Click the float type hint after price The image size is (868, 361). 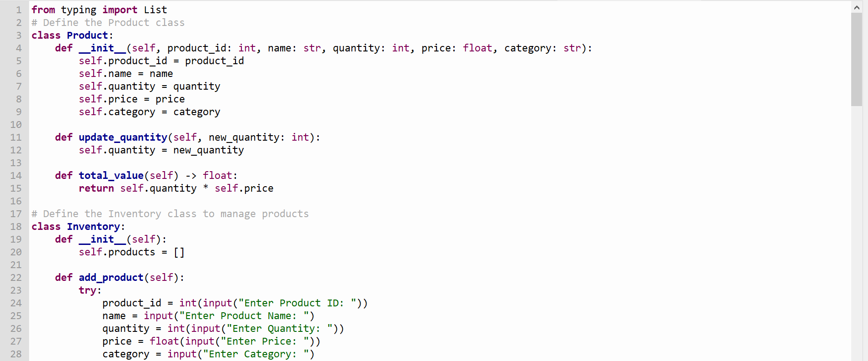(x=477, y=48)
